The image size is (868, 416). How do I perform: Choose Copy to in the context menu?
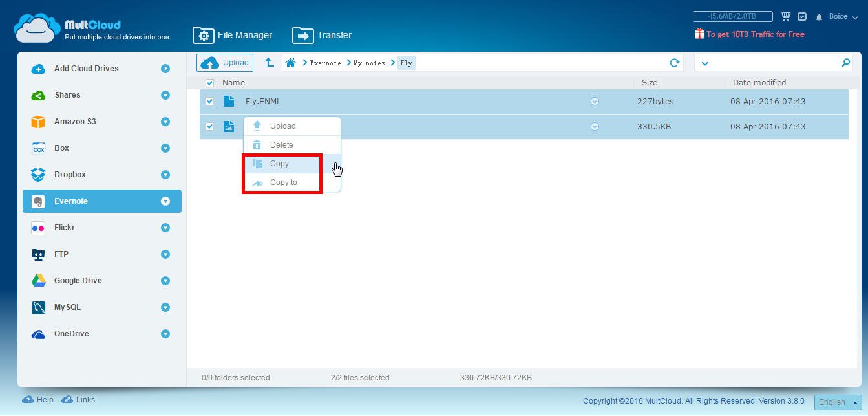pyautogui.click(x=291, y=182)
